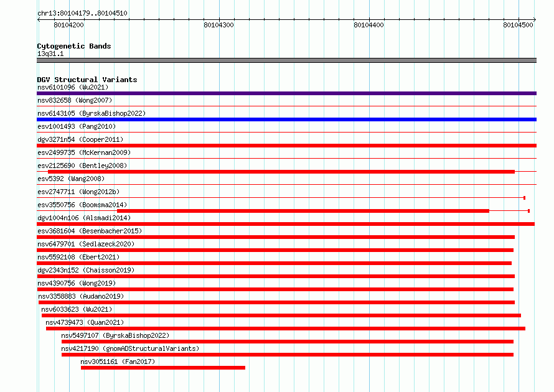Open esv1001493 (Pang2010) variant
Image resolution: width=554 pixels, height=392 pixels.
tap(77, 126)
